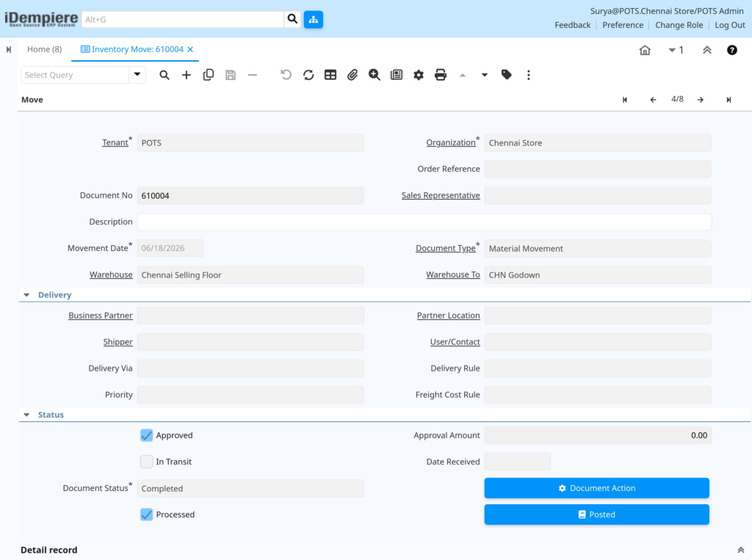Create a new record with plus icon
The width and height of the screenshot is (752, 560).
point(186,75)
